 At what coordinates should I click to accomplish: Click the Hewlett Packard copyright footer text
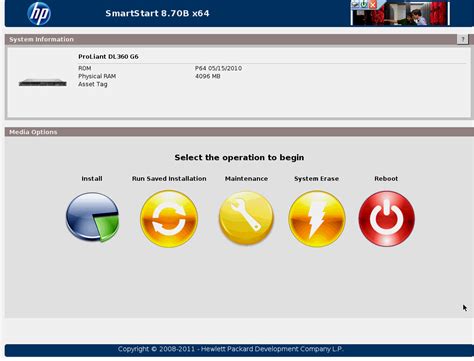click(231, 349)
